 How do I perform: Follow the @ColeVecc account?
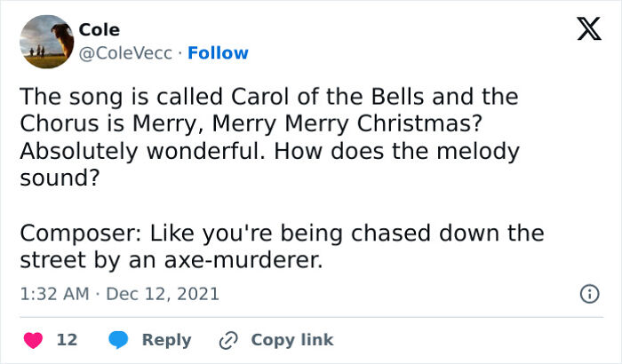tap(218, 53)
